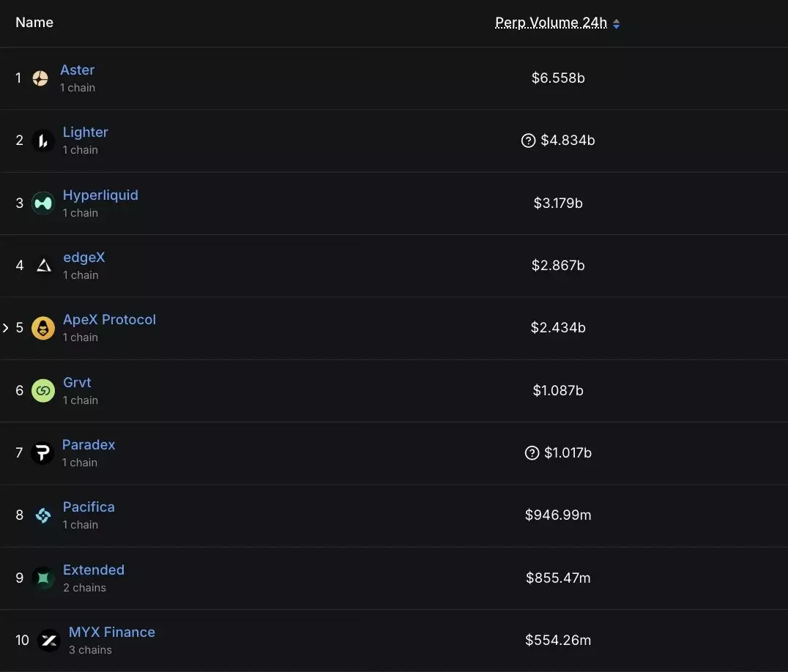Click the Paradex logo icon
The height and width of the screenshot is (672, 788).
[x=42, y=453]
